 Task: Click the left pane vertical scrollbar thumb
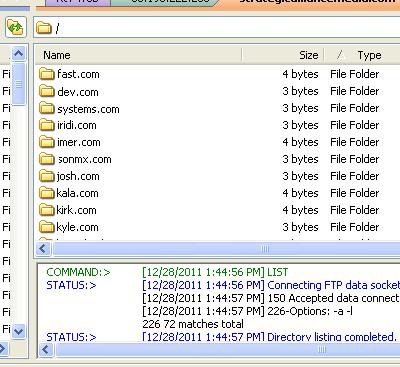point(19,83)
